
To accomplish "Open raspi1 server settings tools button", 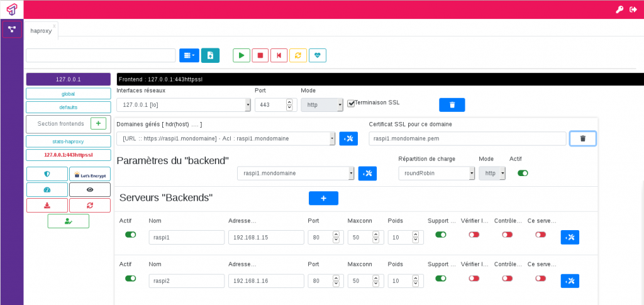I will click(x=570, y=237).
